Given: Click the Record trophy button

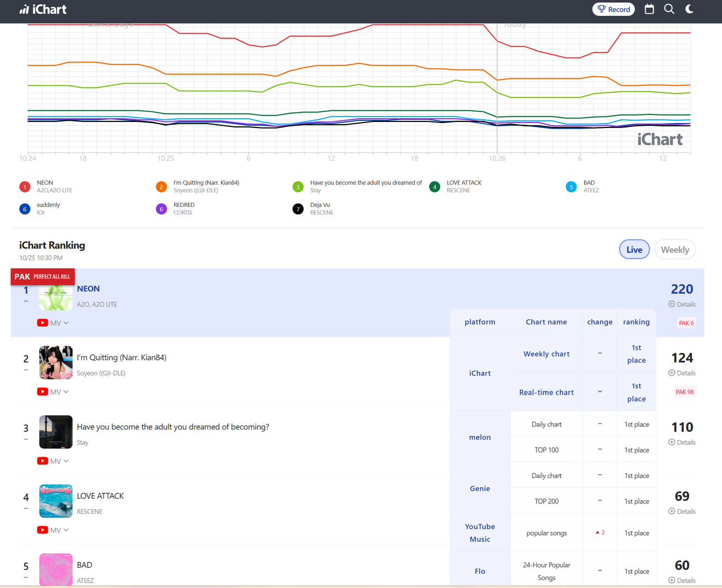Looking at the screenshot, I should coord(614,9).
